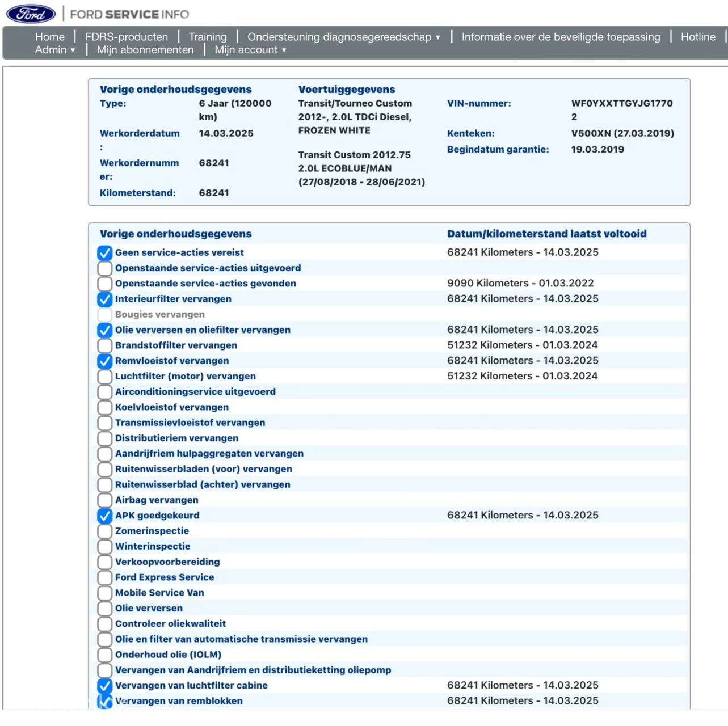Check Openstaande service-acties uitgevoerd box
Image resolution: width=728 pixels, height=726 pixels.
tap(104, 268)
